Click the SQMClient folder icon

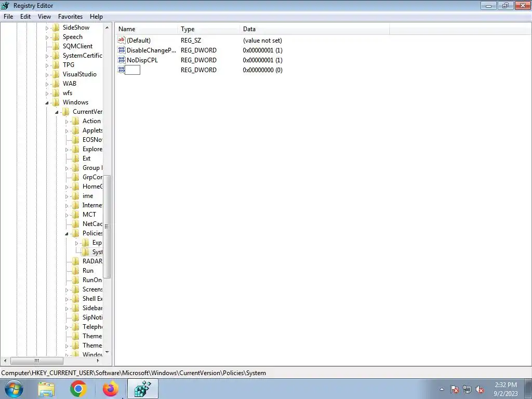tap(56, 46)
